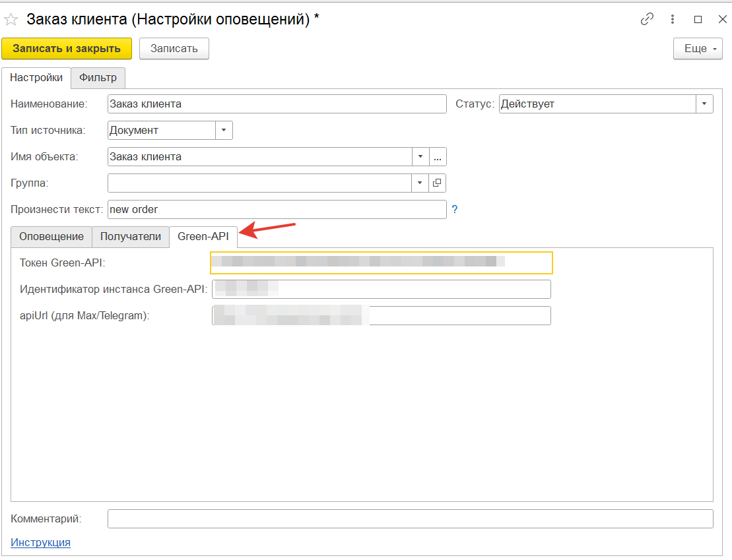Expand the Группа dropdown arrow

click(420, 183)
